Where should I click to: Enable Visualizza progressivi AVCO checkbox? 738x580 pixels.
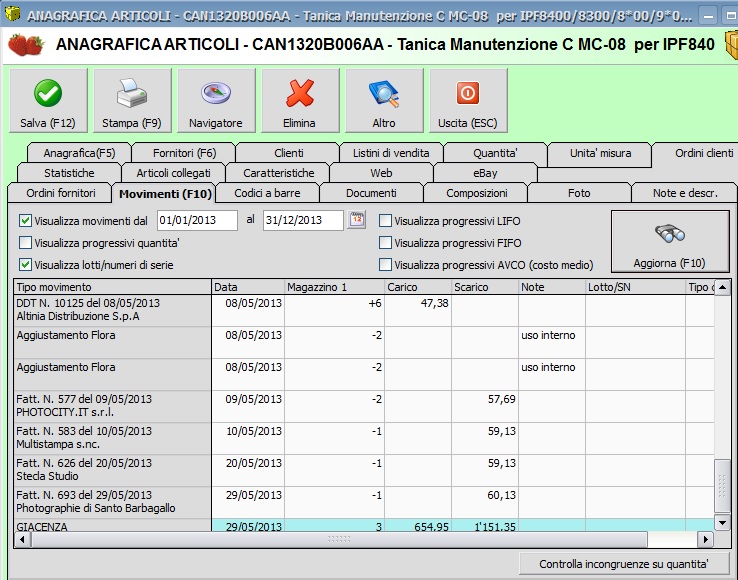tap(385, 265)
